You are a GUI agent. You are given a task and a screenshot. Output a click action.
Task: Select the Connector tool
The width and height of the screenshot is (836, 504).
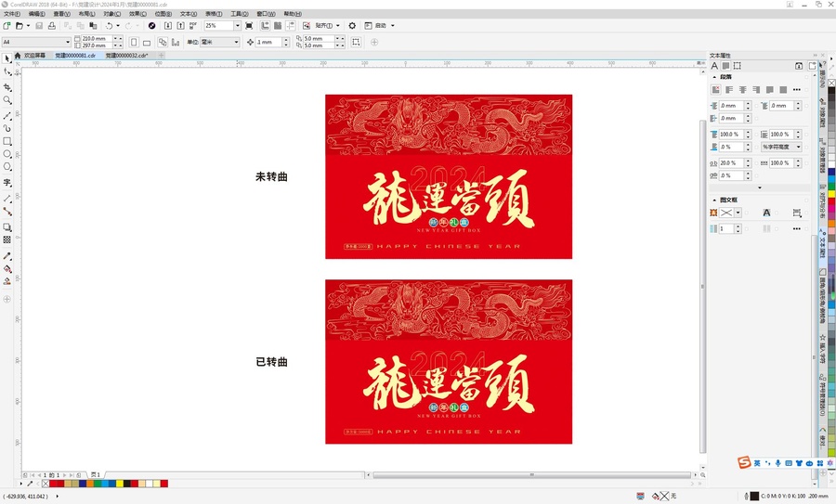coord(7,212)
